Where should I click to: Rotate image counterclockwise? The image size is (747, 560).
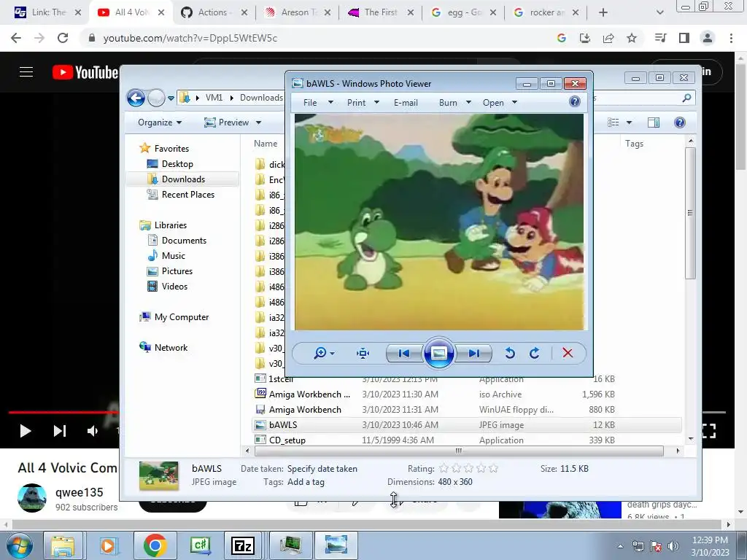510,353
